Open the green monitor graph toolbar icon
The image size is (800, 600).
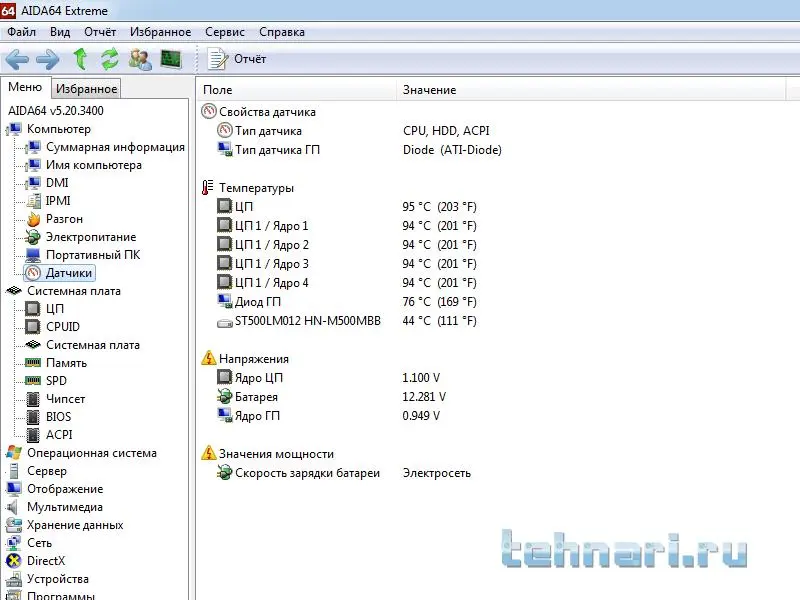(171, 59)
